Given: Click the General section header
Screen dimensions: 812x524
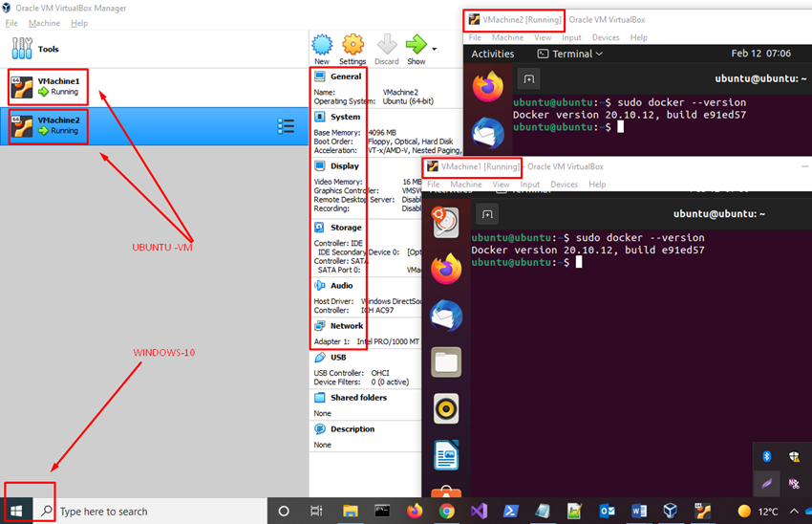Looking at the screenshot, I should [x=346, y=76].
